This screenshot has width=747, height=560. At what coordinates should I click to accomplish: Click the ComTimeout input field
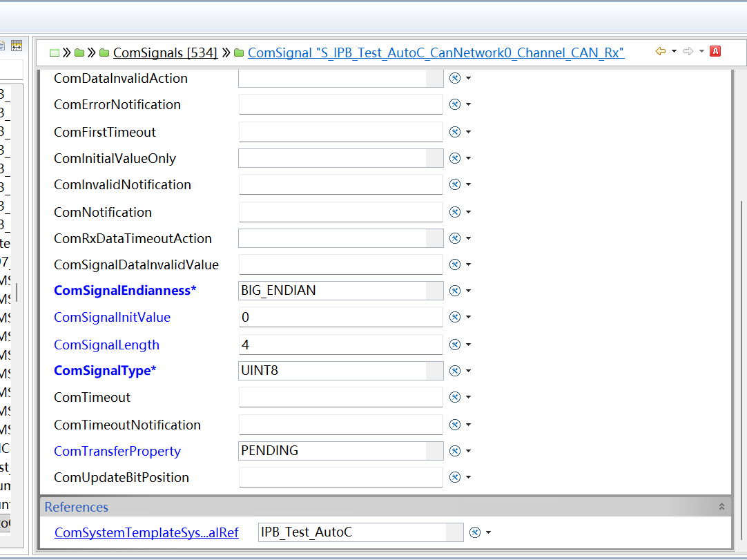(340, 397)
